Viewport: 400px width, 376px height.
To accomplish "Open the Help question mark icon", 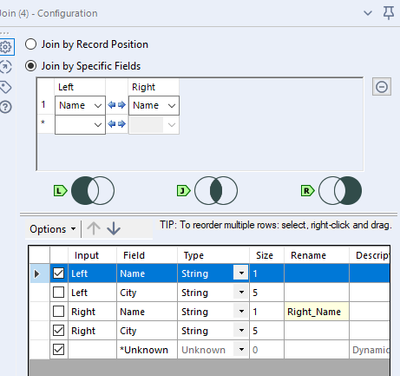I will click(x=5, y=107).
